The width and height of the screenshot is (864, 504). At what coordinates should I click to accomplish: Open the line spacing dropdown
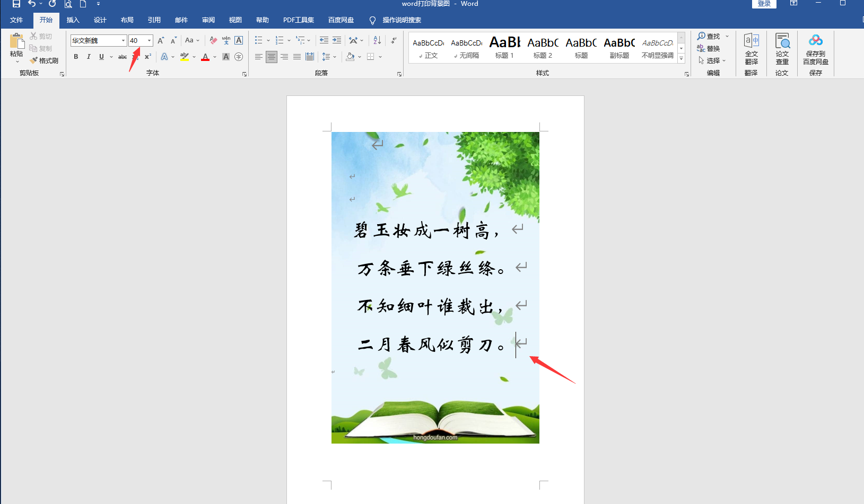[x=335, y=57]
